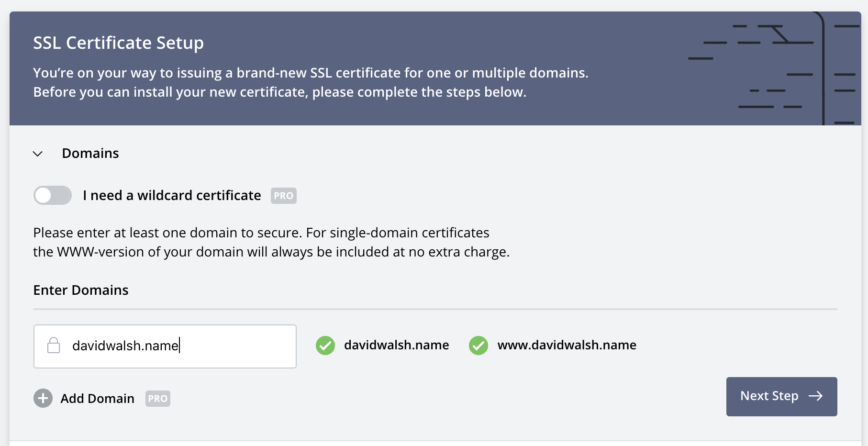Click the PRO badge next to Add Domain

(x=157, y=398)
